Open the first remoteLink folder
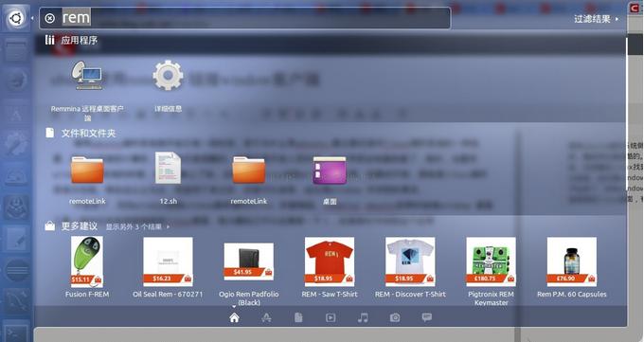 click(x=87, y=170)
